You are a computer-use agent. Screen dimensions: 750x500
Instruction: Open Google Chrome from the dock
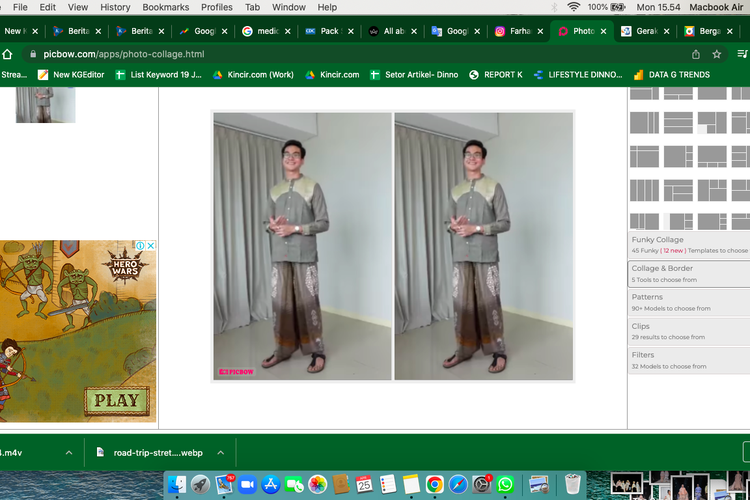click(x=434, y=484)
